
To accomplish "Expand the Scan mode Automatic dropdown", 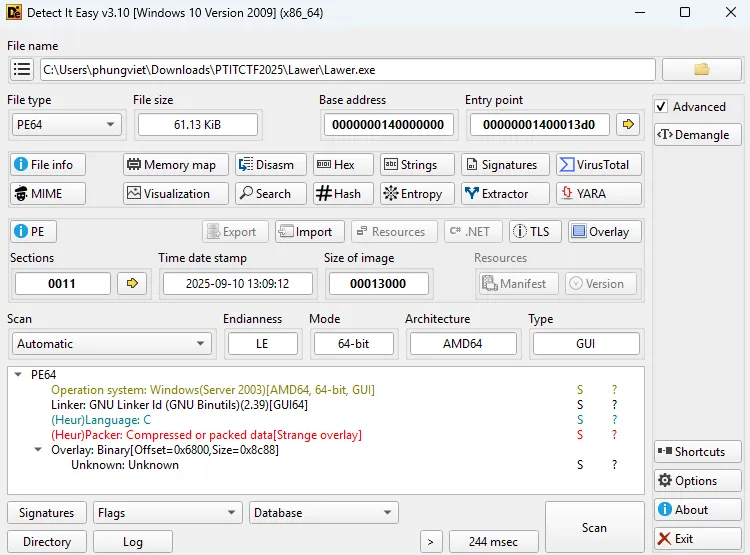I will [x=110, y=343].
